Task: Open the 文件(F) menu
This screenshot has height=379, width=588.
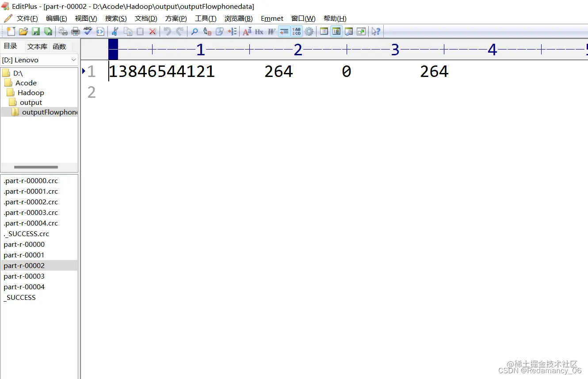Action: 27,19
